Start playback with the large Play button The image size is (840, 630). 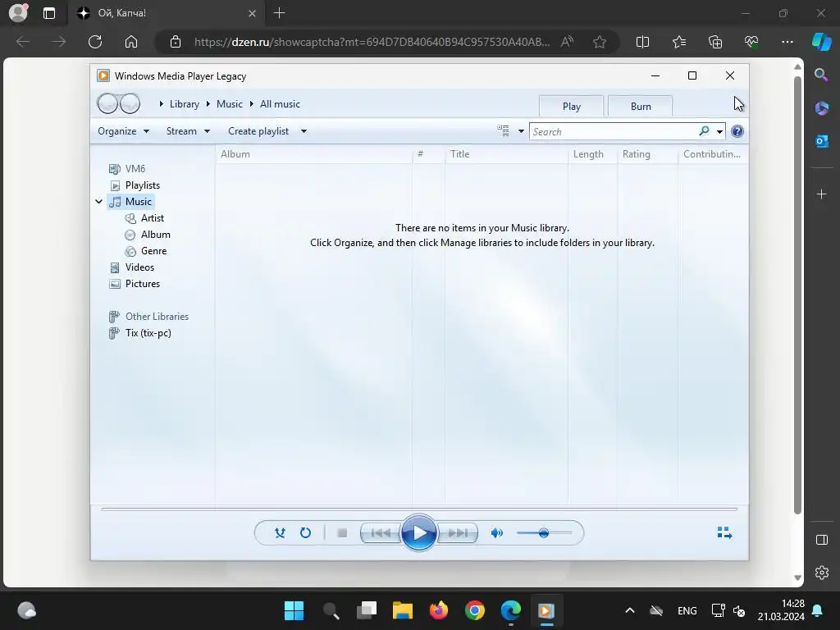(419, 532)
